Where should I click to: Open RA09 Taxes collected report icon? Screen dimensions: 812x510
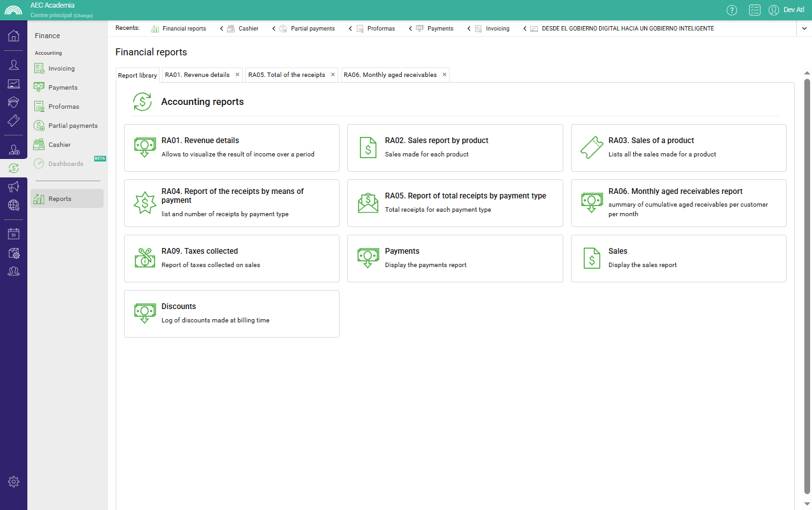(x=144, y=258)
